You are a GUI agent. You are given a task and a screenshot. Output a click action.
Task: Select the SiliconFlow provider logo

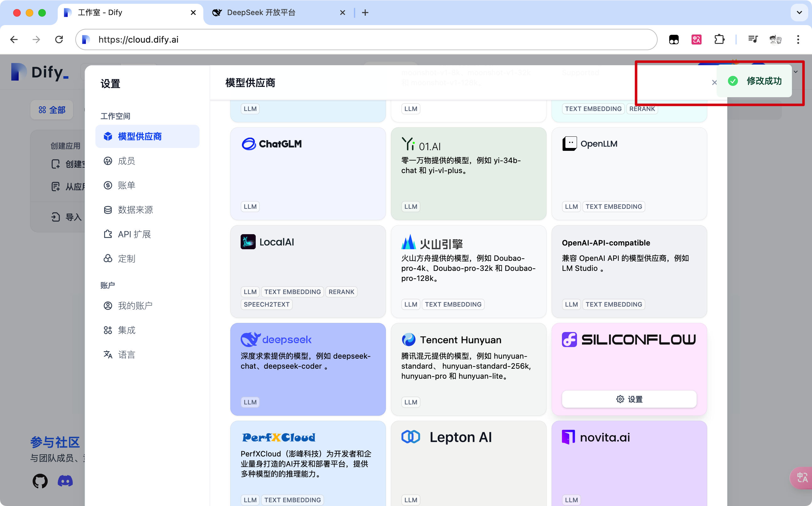(x=629, y=340)
